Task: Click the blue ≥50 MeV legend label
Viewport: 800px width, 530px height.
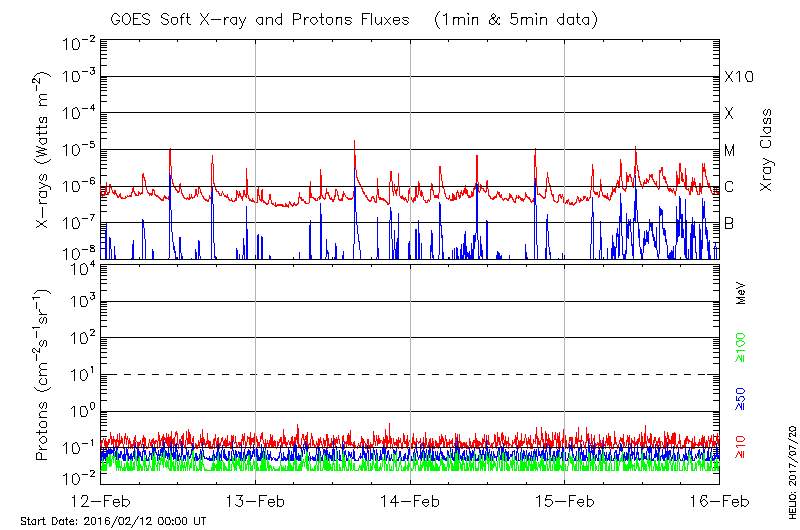Action: 741,396
